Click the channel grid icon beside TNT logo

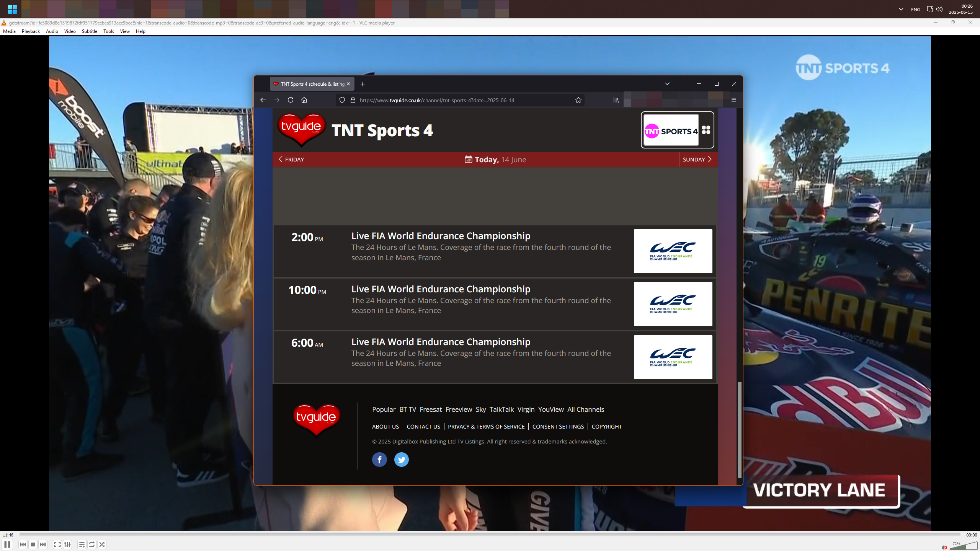pos(706,130)
